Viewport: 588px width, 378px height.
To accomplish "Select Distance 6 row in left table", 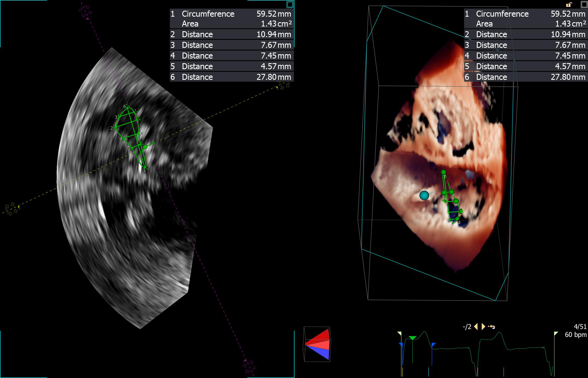I will 231,77.
